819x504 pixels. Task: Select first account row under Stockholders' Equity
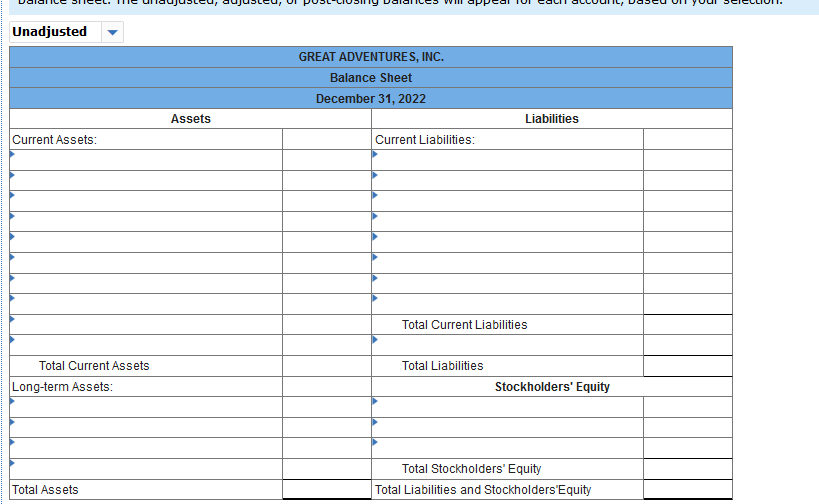point(508,407)
